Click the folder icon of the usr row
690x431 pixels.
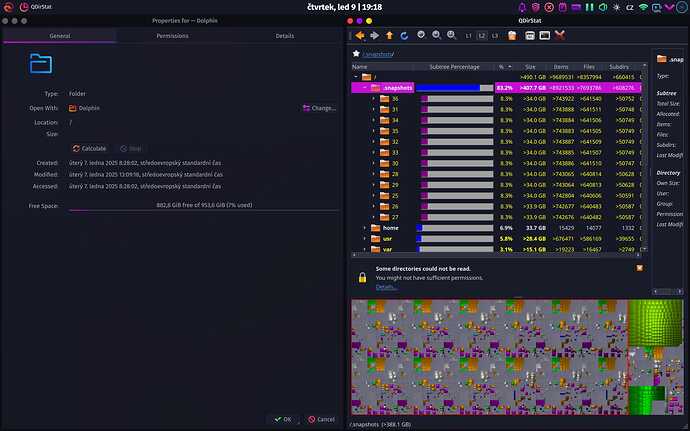click(x=375, y=239)
